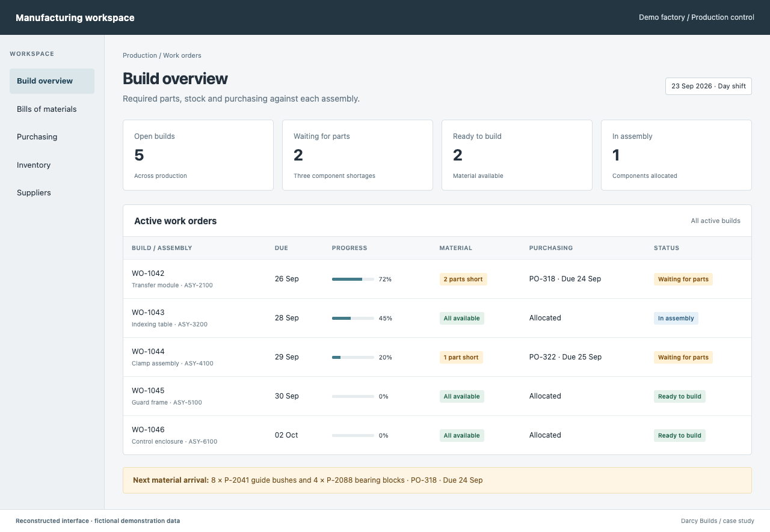Open the All active builds filter
Image resolution: width=770 pixels, height=532 pixels.
click(715, 221)
